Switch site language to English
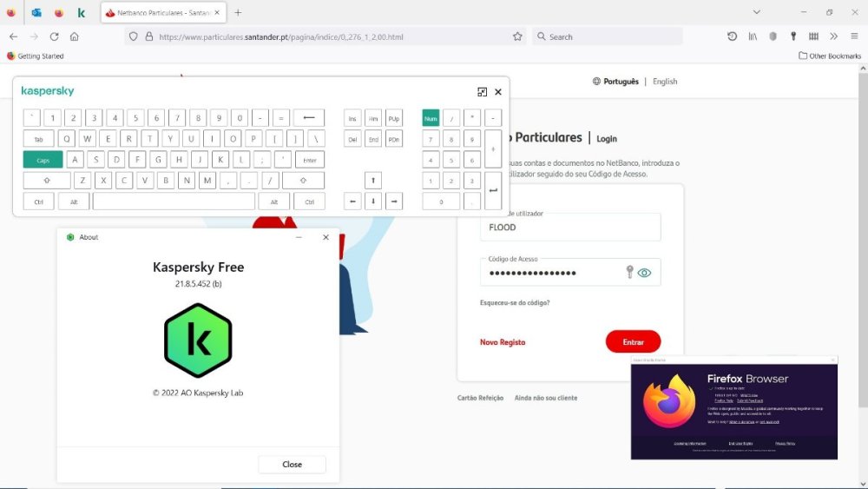Image resolution: width=868 pixels, height=489 pixels. 665,82
